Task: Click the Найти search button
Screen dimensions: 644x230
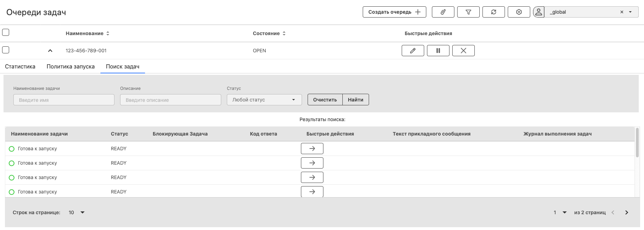Action: pyautogui.click(x=355, y=100)
